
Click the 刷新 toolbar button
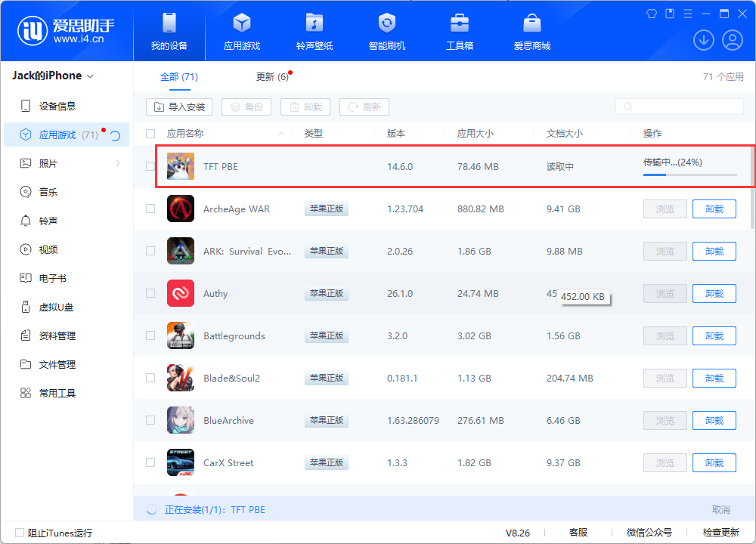pos(364,107)
